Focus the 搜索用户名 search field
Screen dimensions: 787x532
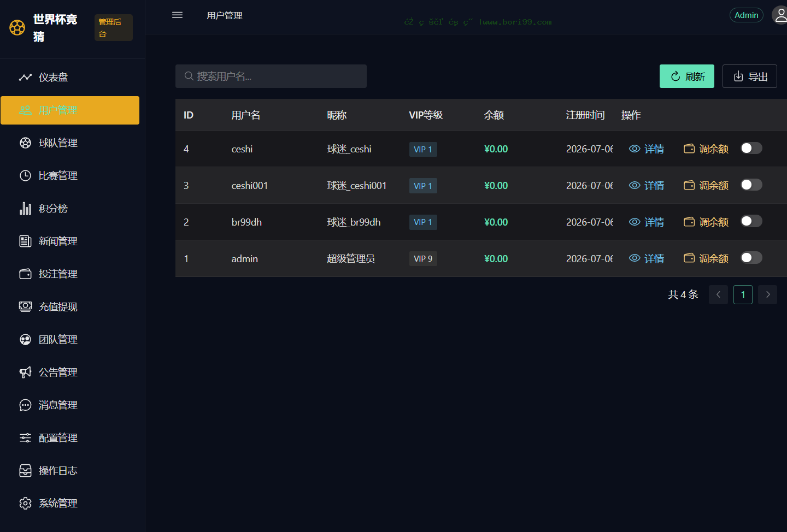coord(271,76)
